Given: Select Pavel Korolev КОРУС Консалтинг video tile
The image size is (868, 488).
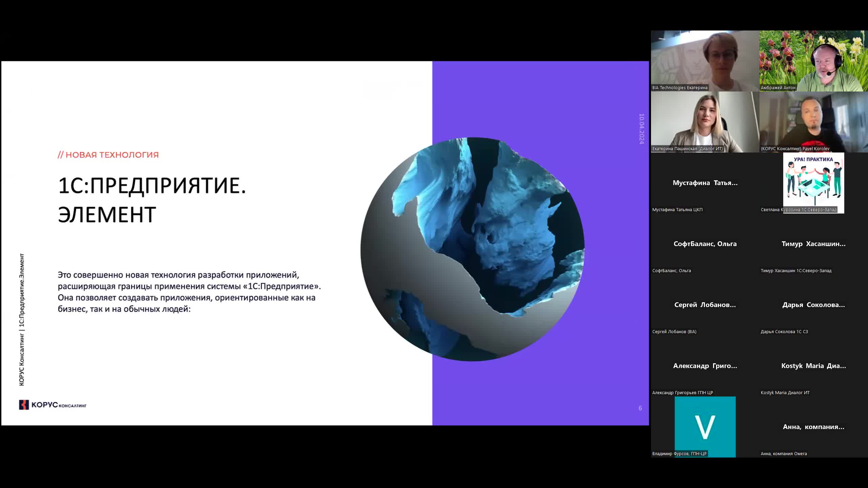Looking at the screenshot, I should pyautogui.click(x=813, y=122).
